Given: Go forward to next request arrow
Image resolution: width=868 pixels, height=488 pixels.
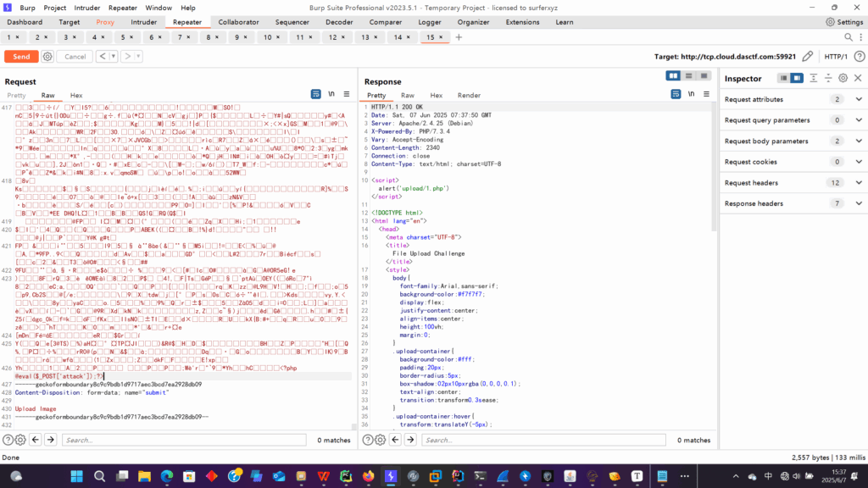Looking at the screenshot, I should click(x=128, y=57).
